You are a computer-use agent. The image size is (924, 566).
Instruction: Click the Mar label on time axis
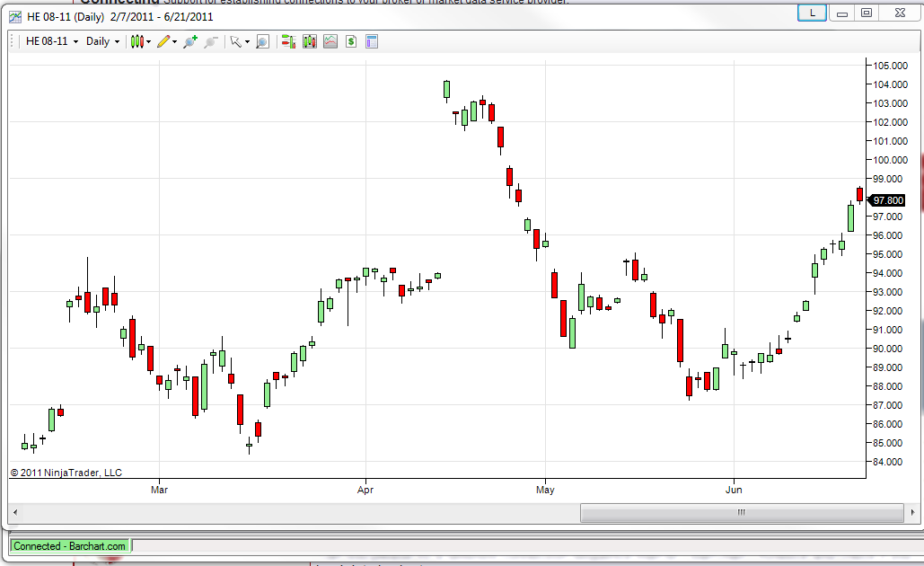[x=159, y=490]
